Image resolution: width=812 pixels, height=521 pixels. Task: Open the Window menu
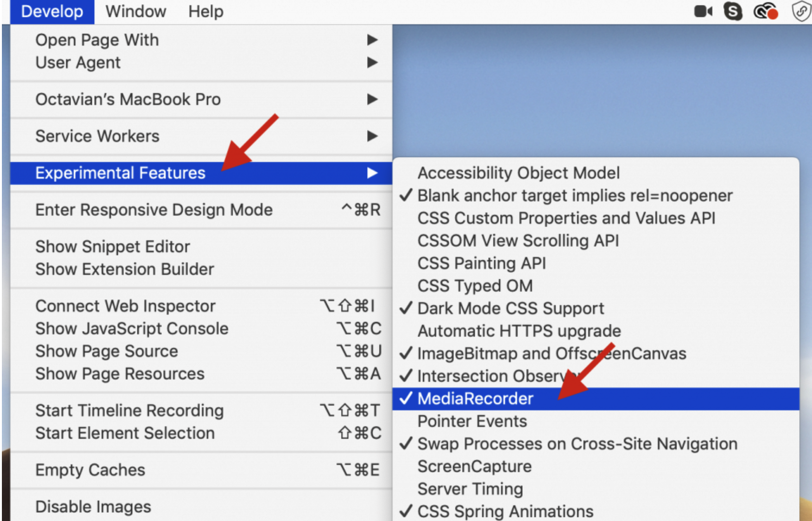click(136, 11)
